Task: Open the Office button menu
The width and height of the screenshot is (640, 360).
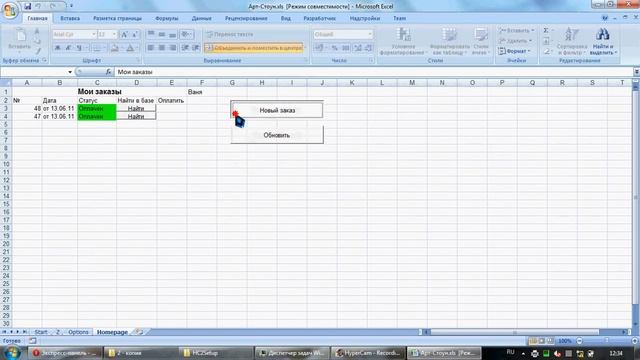Action: (10, 10)
